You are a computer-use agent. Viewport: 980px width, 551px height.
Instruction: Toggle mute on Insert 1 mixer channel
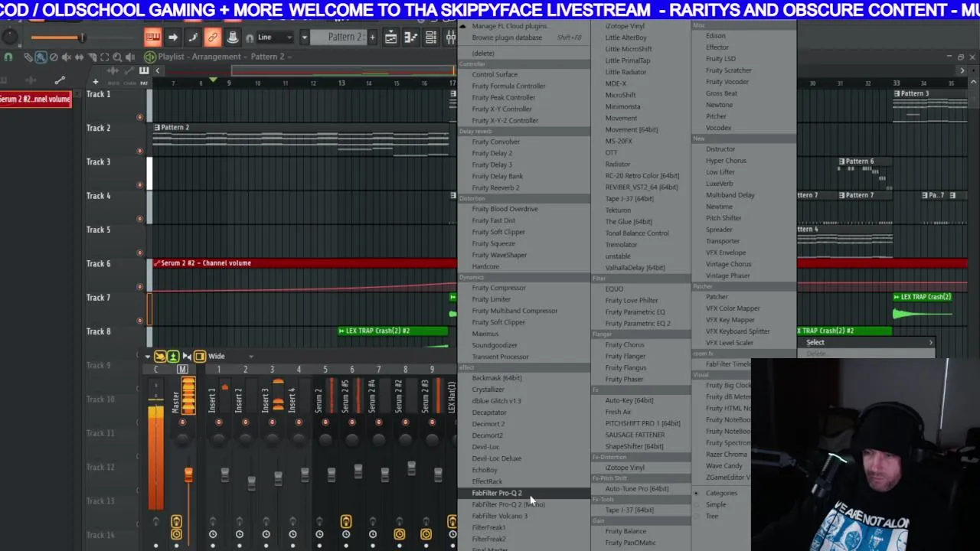pos(218,422)
